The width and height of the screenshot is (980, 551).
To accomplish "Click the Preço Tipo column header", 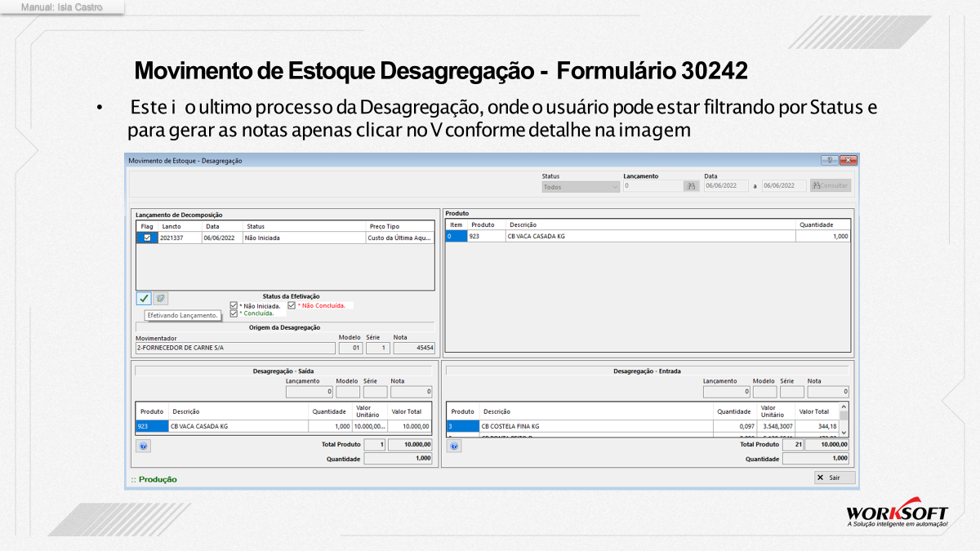I will tap(399, 226).
